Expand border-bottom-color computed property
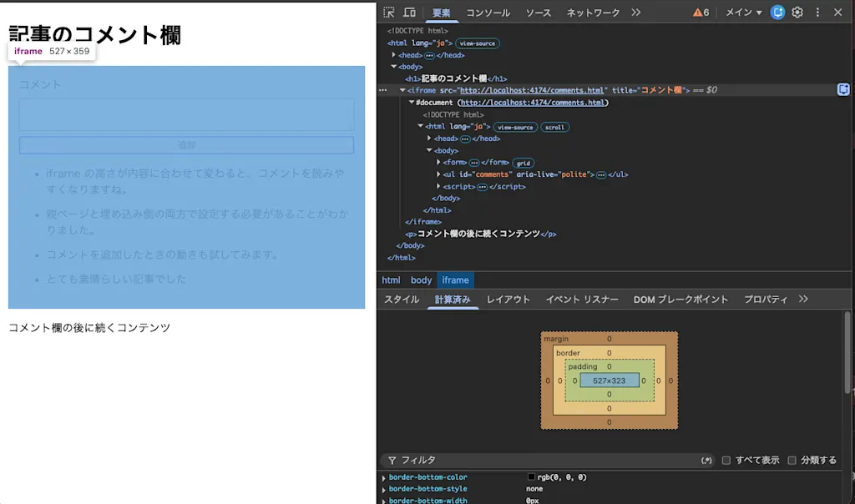The image size is (855, 504). coord(384,478)
